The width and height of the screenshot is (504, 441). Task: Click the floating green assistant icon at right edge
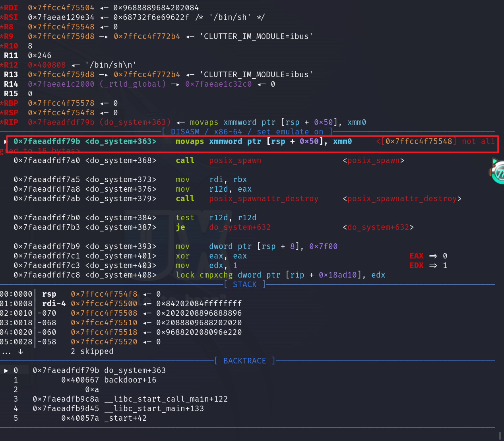[x=497, y=171]
